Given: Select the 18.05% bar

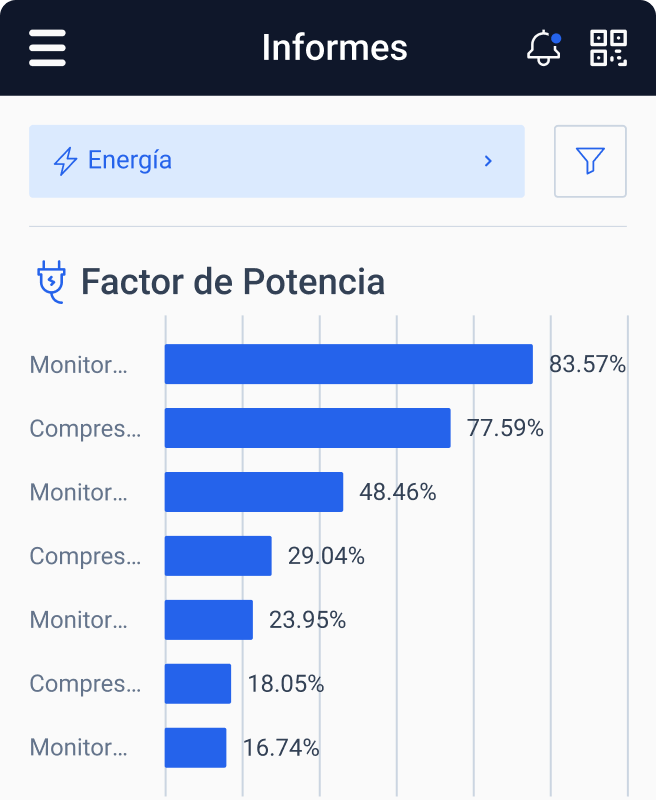Looking at the screenshot, I should (198, 684).
